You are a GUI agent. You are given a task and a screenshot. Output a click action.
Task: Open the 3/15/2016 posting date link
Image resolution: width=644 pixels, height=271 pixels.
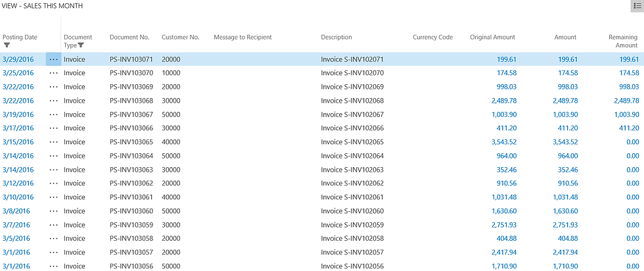click(x=18, y=142)
